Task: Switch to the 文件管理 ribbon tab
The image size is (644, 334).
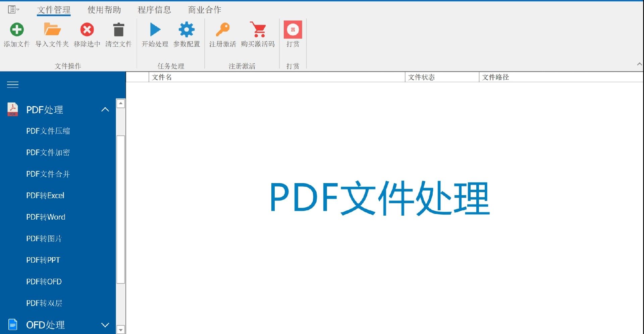Action: (54, 10)
